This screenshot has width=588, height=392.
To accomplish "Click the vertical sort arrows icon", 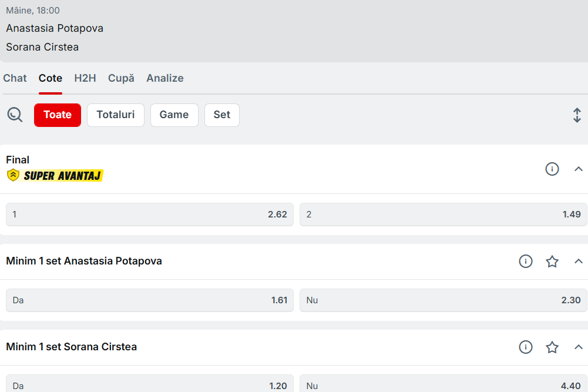I will tap(577, 115).
